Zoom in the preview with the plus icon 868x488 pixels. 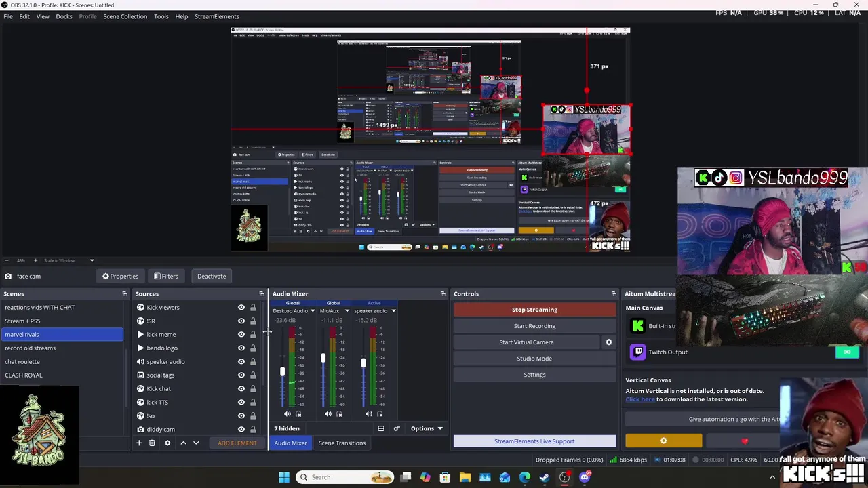coord(35,260)
